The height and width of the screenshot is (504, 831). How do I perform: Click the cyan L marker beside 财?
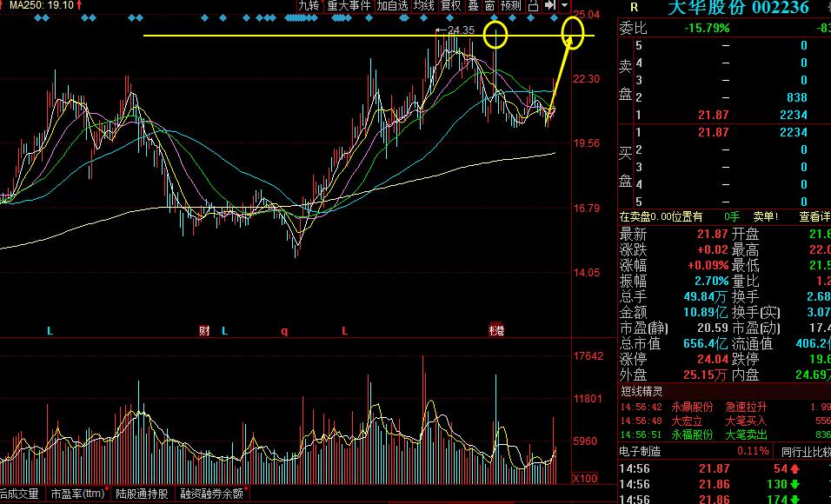pos(225,331)
